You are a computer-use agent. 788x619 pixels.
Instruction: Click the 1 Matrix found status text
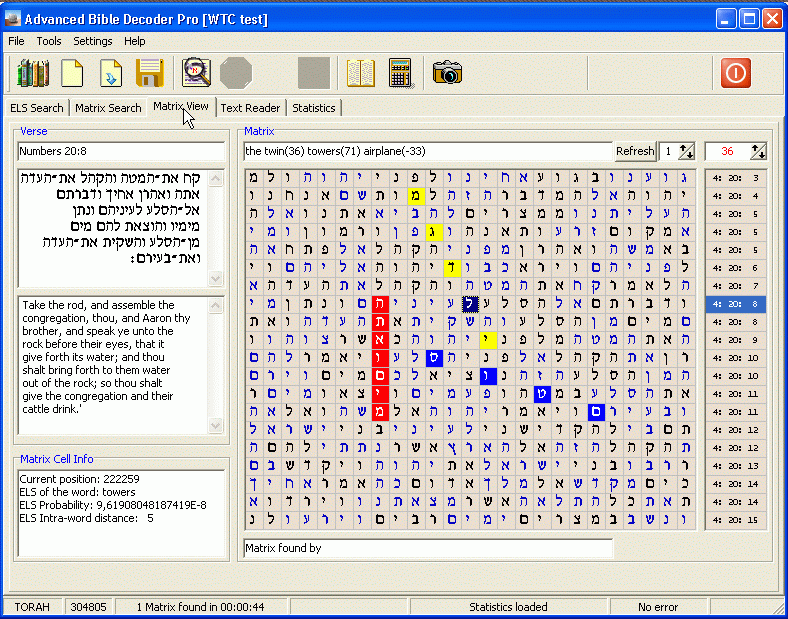click(x=201, y=607)
